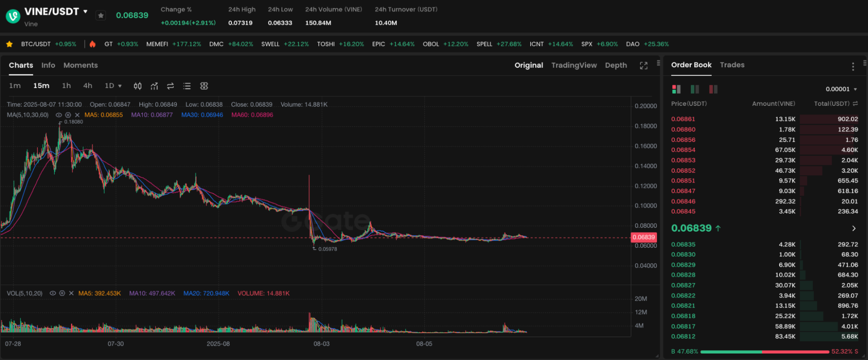The width and height of the screenshot is (868, 360).
Task: Open EPIC pair from ticker bar
Action: tap(393, 44)
